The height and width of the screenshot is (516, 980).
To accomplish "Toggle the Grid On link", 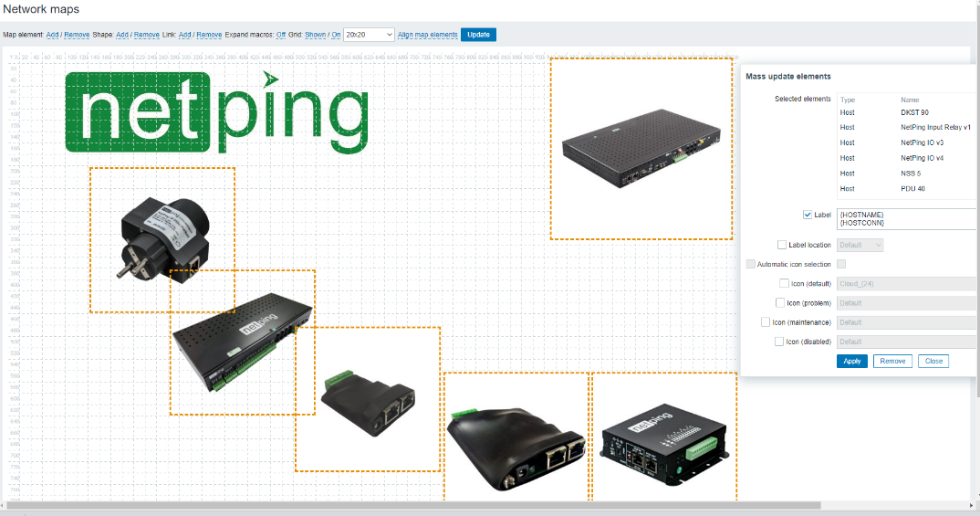I will 336,35.
